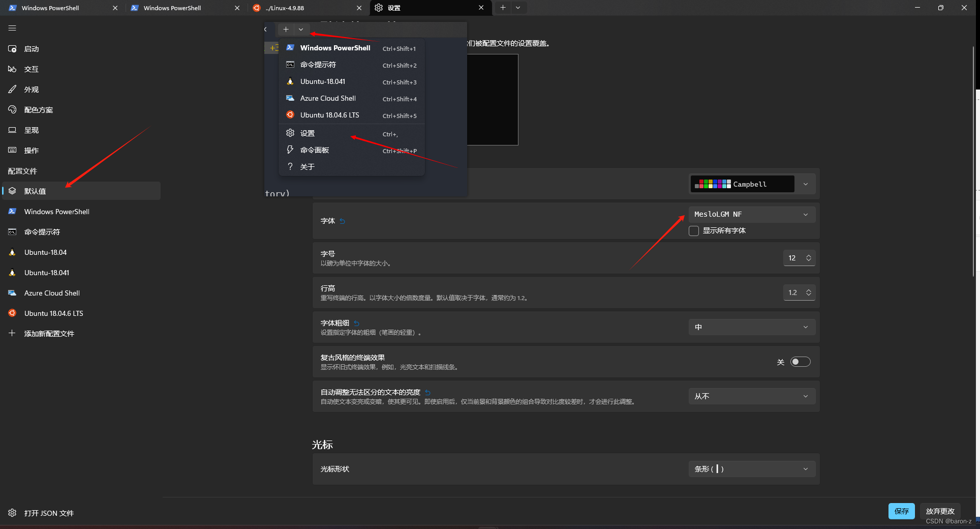Open the dropdown showing 从不

coord(752,396)
